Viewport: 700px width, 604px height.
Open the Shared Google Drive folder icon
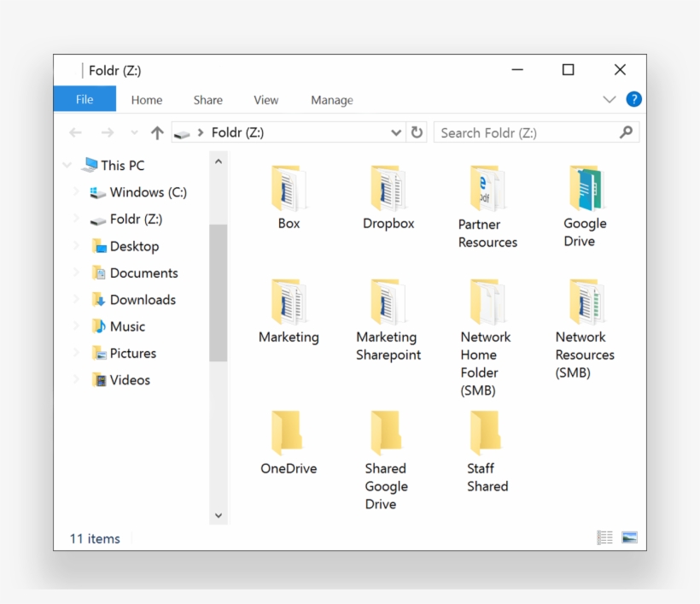[x=387, y=432]
